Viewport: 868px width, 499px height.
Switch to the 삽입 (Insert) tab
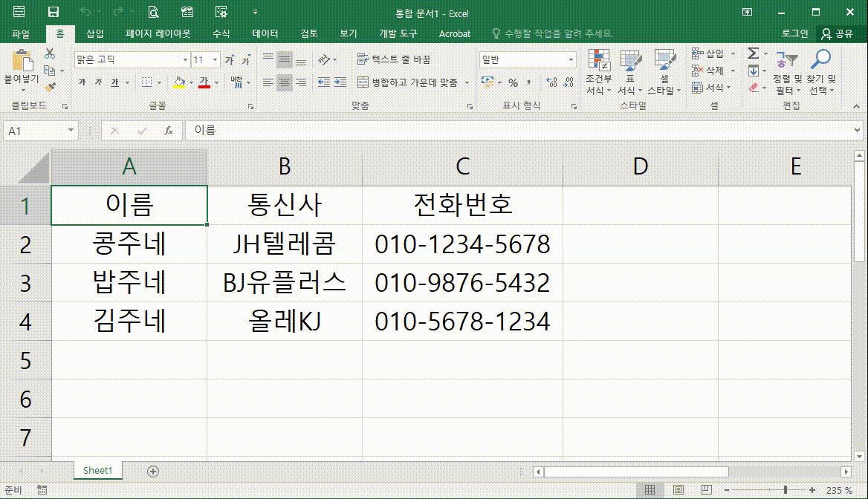point(95,33)
